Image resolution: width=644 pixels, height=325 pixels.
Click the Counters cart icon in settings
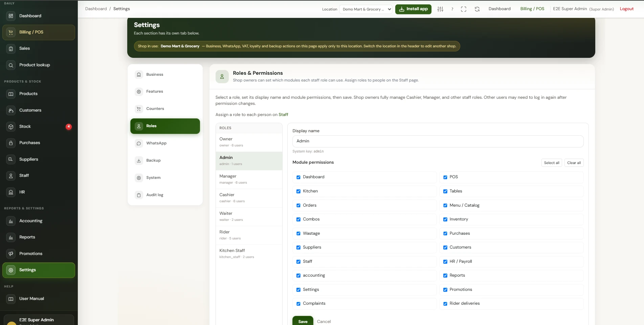(x=139, y=109)
